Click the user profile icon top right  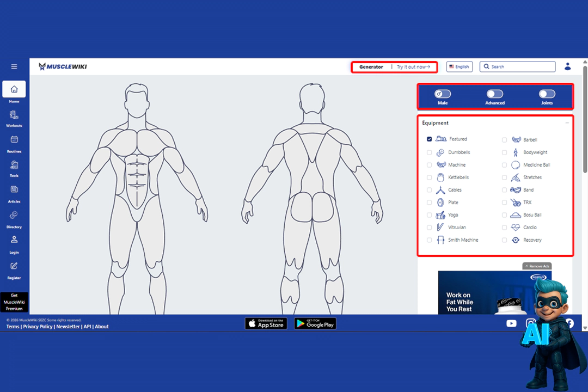[x=567, y=66]
